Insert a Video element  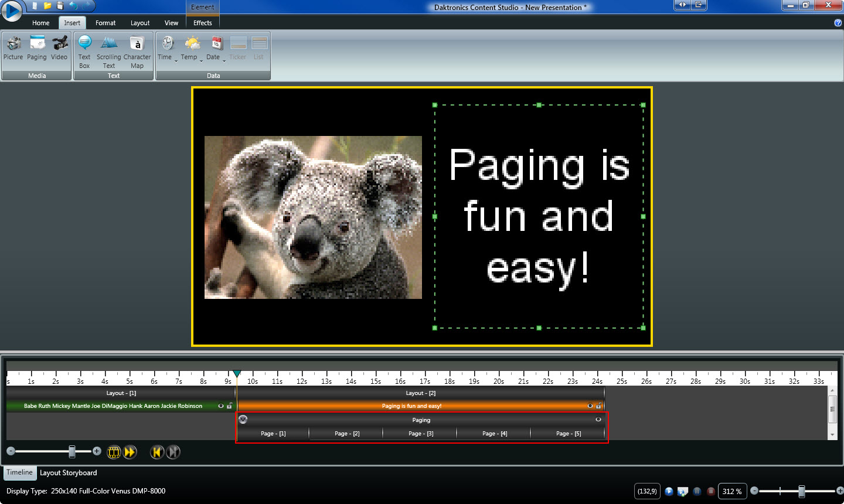point(59,48)
